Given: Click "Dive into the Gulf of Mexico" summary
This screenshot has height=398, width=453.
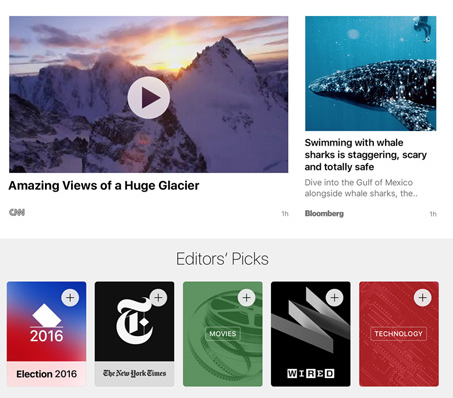Looking at the screenshot, I should tap(361, 188).
